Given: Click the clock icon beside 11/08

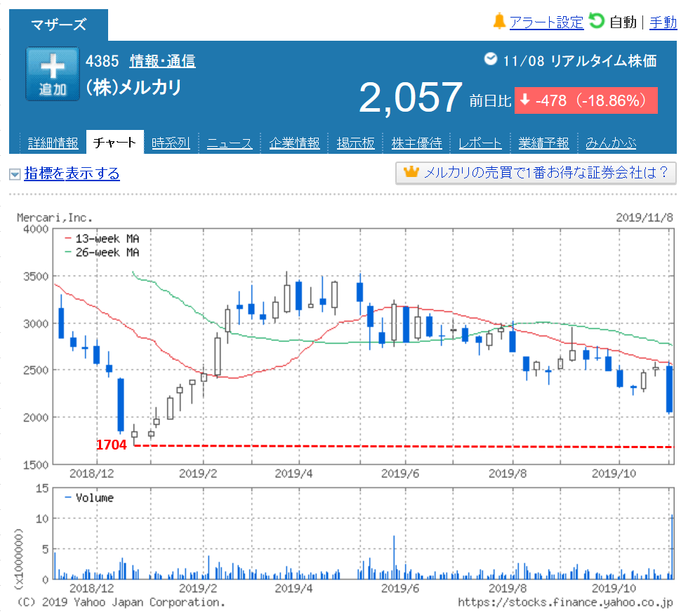Looking at the screenshot, I should 490,59.
